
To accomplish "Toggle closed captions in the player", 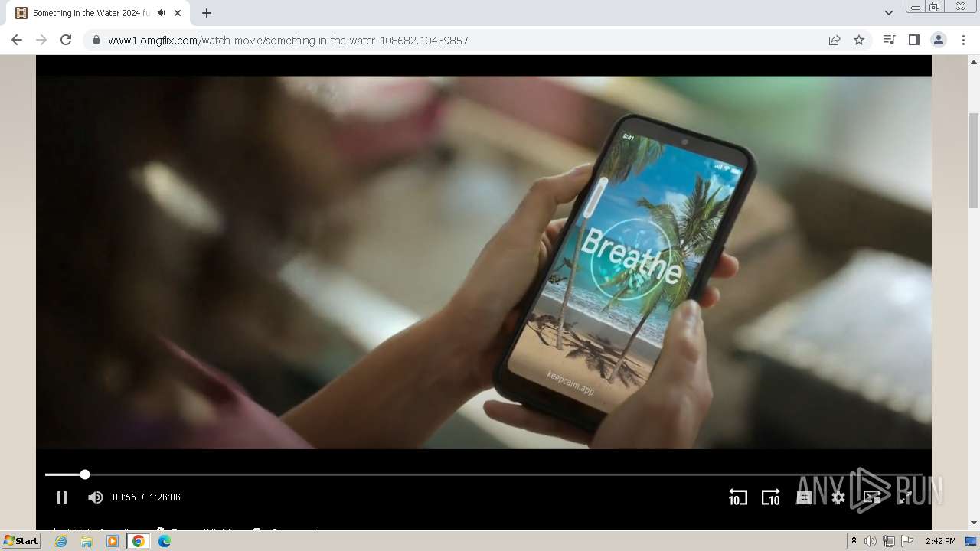I will [x=804, y=497].
